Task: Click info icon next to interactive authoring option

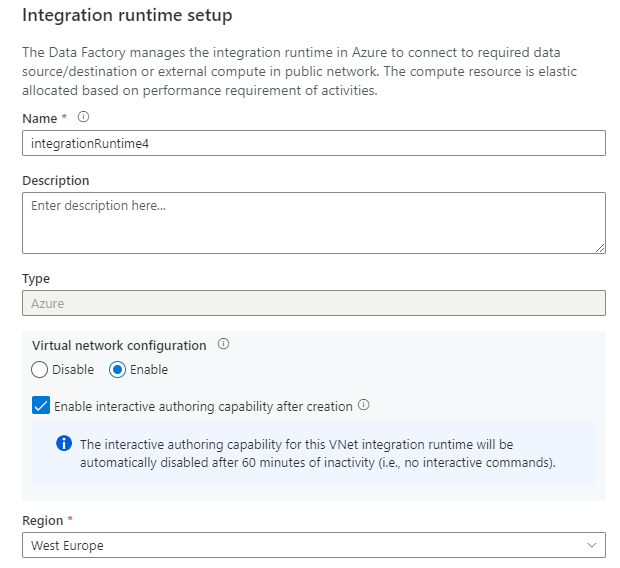Action: 364,406
